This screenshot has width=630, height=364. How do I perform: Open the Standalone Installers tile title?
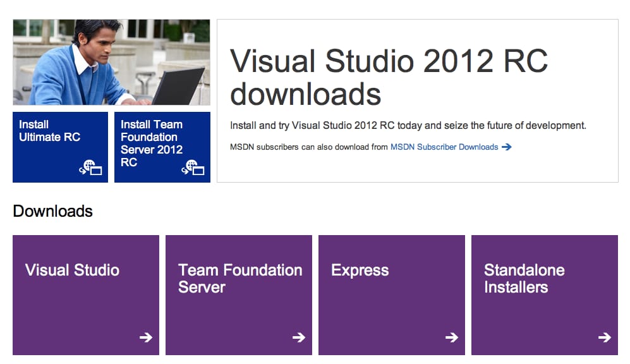pos(524,279)
